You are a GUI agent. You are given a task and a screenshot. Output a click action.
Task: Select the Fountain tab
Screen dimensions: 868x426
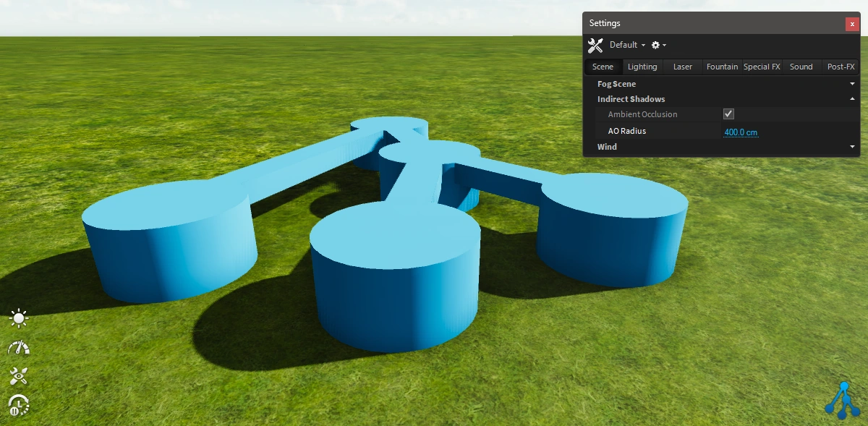(722, 67)
